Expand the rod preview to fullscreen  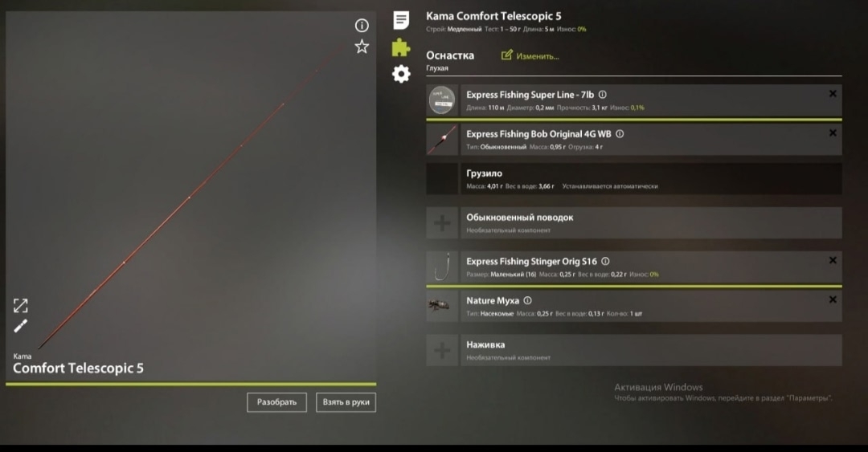[20, 305]
